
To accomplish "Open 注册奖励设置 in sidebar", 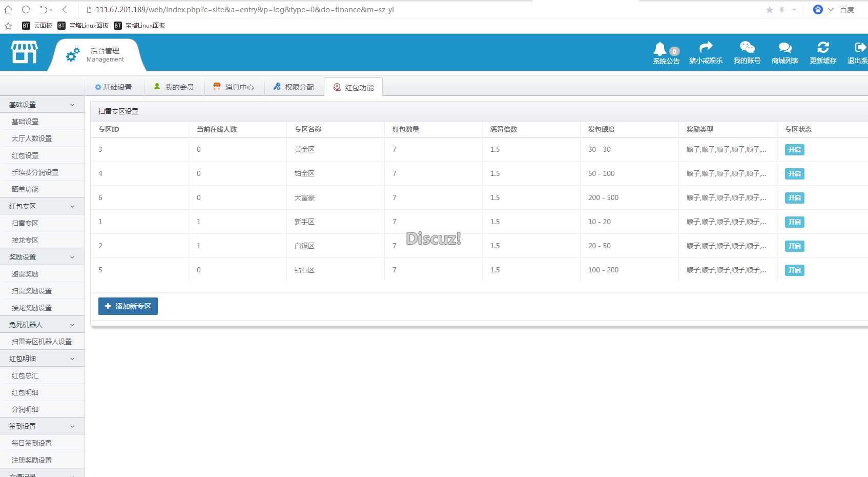I will (x=32, y=460).
